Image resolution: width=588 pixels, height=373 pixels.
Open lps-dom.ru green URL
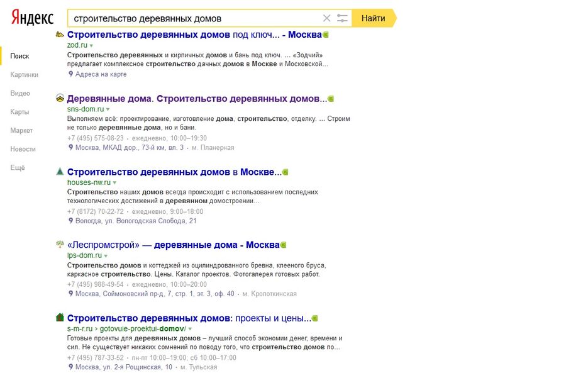[x=84, y=255]
